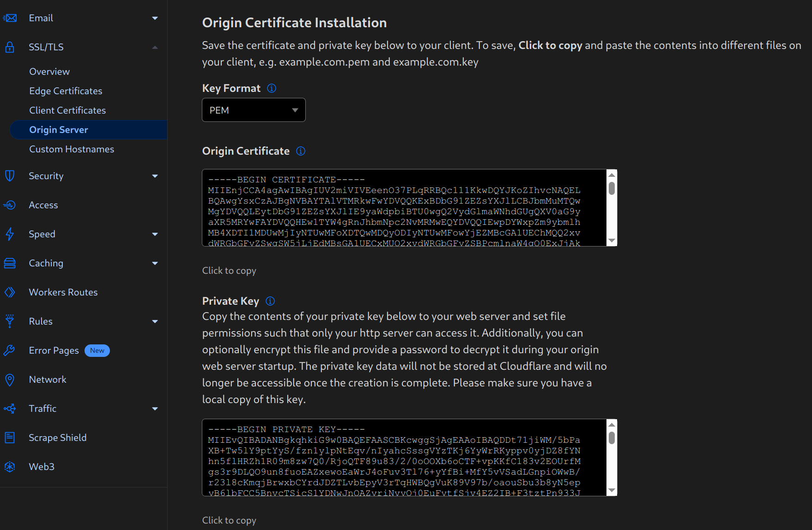
Task: Expand the Rules menu chevron
Action: point(155,321)
